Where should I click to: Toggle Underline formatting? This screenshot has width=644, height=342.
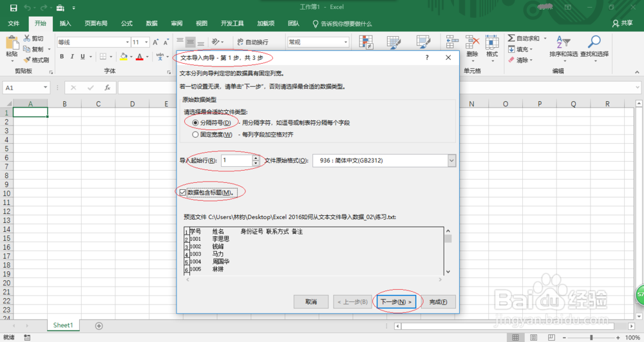pos(82,57)
